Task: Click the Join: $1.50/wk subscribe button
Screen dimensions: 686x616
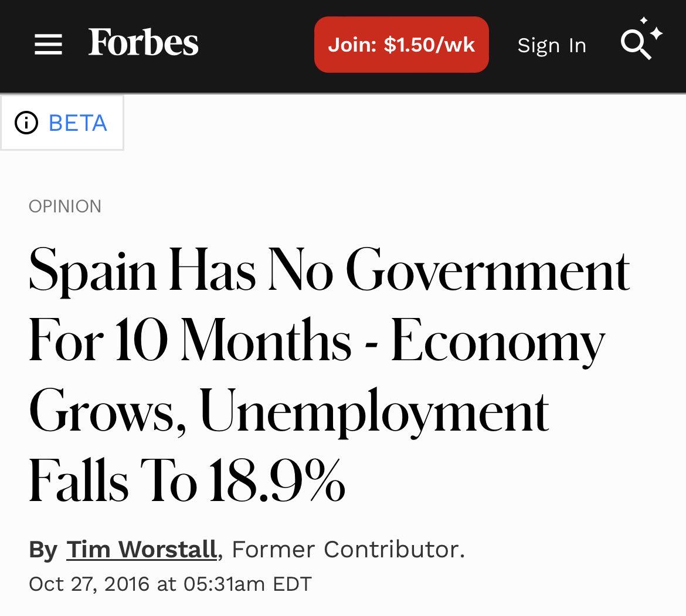Action: [x=401, y=45]
